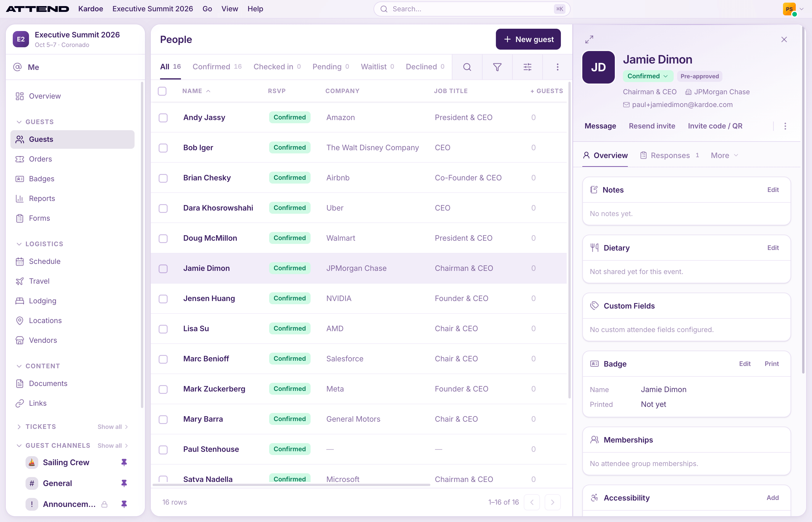Open Invite code / QR

point(715,126)
